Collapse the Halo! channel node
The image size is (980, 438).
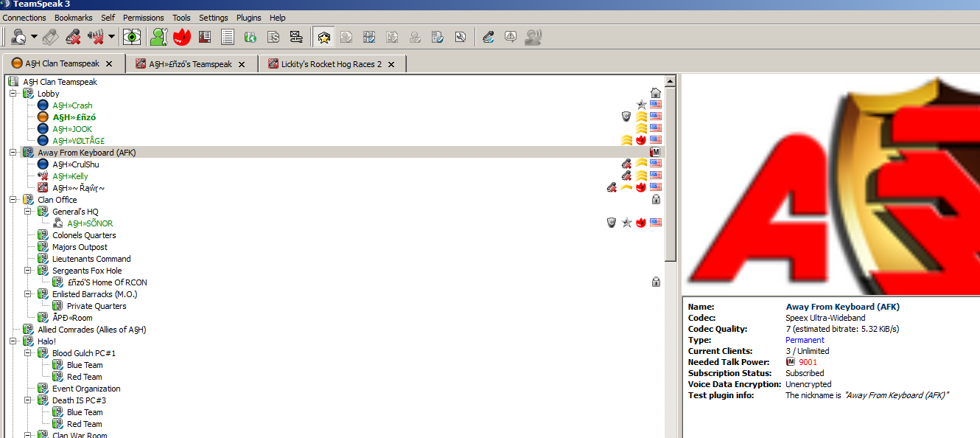click(13, 341)
